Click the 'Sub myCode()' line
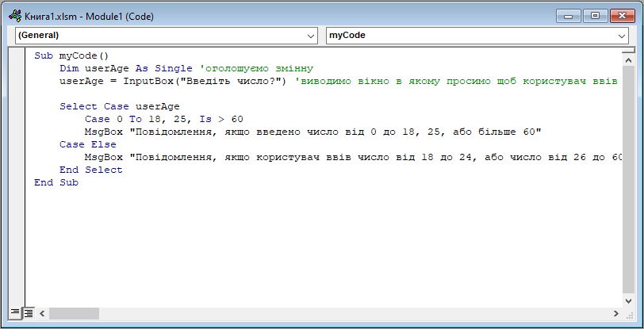Viewport: 644px width, 329px height. coord(71,55)
